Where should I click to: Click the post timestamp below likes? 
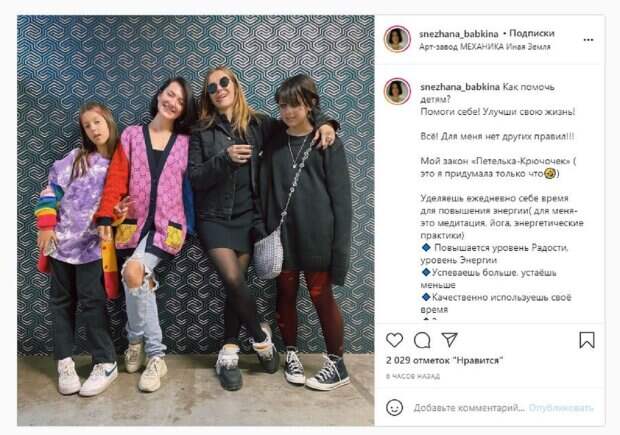click(x=412, y=376)
